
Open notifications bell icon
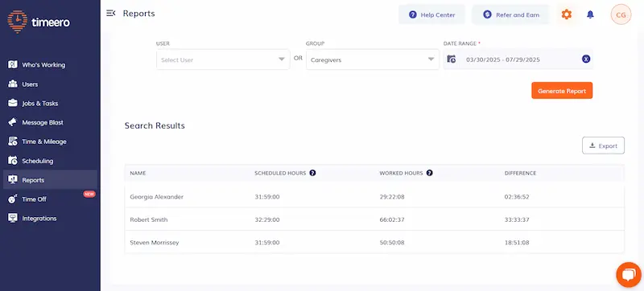coord(590,14)
